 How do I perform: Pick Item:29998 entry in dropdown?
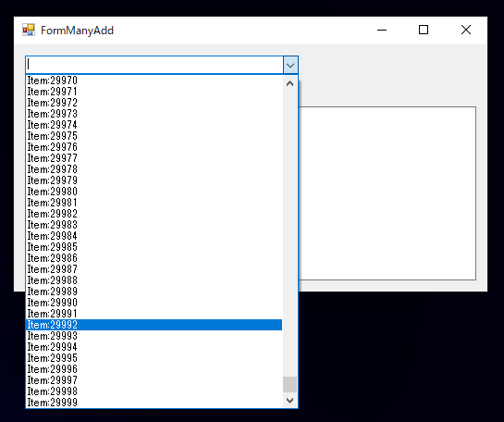pos(154,391)
